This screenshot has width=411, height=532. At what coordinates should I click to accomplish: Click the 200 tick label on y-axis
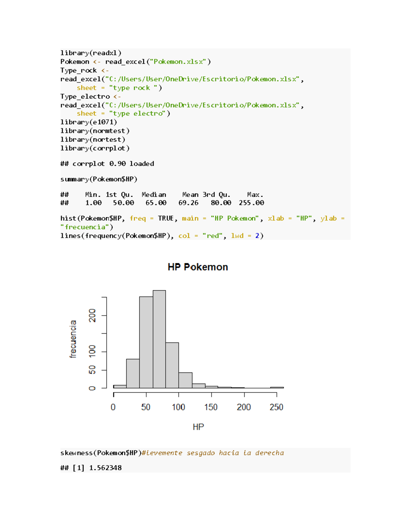(x=92, y=315)
